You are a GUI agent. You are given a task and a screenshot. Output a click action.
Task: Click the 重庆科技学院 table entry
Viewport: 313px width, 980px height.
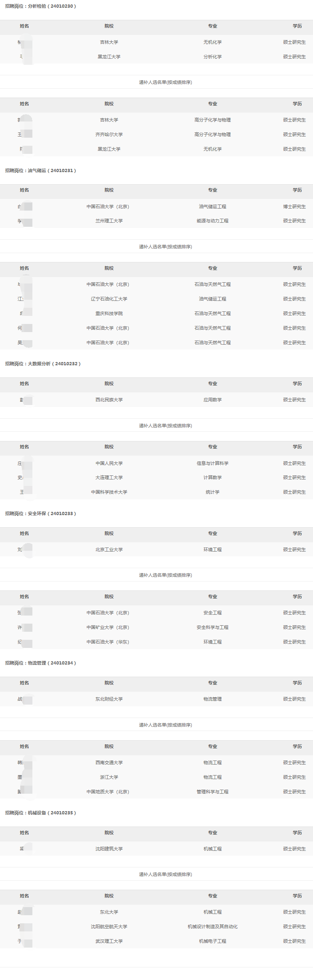tap(109, 313)
